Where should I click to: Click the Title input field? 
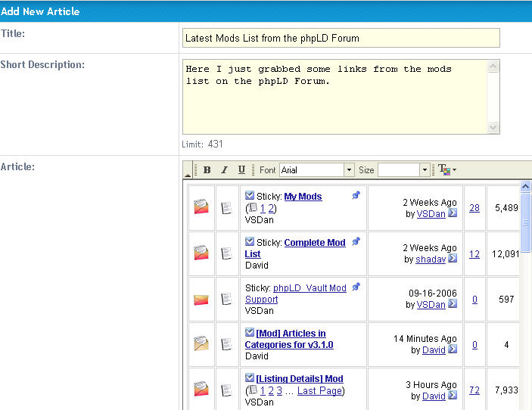click(x=341, y=38)
